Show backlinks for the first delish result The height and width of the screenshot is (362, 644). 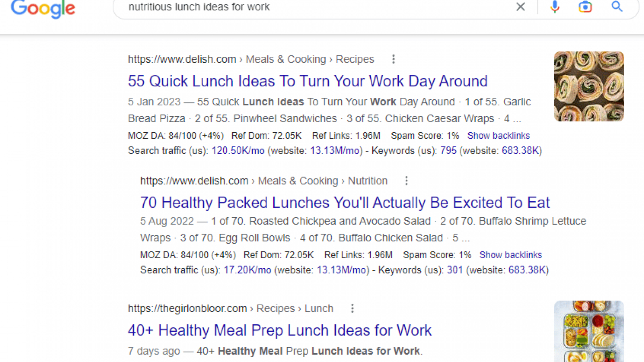coord(498,136)
